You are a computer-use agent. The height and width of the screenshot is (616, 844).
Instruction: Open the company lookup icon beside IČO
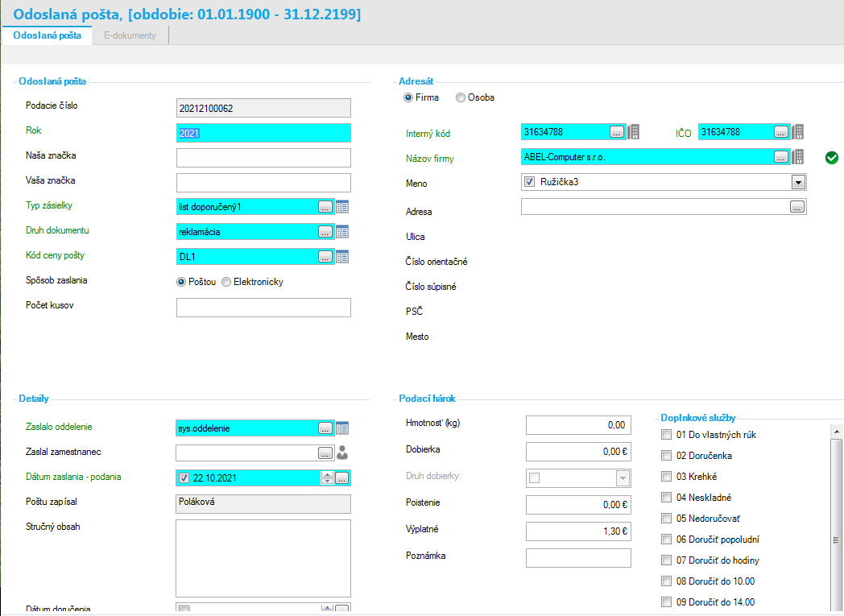point(798,132)
